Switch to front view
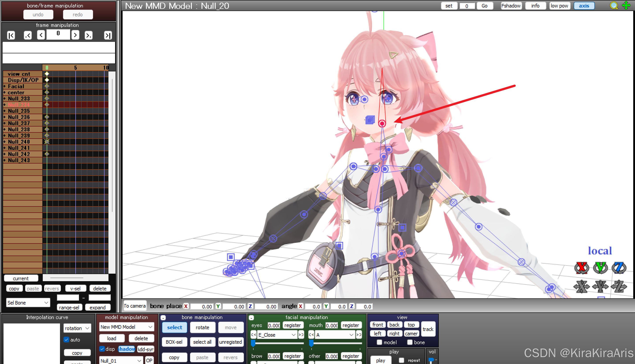Screen dimensions: 635x364 pos(377,325)
